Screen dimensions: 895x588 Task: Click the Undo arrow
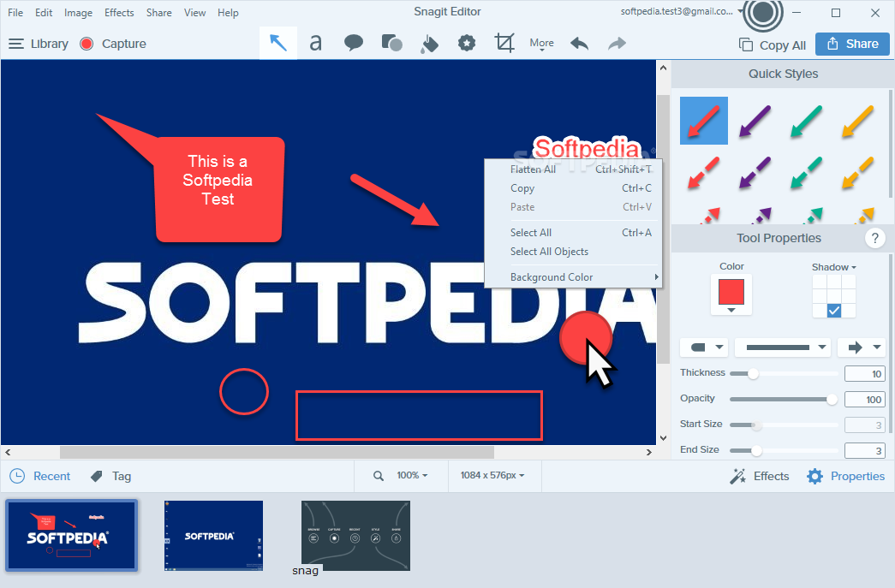(x=579, y=44)
